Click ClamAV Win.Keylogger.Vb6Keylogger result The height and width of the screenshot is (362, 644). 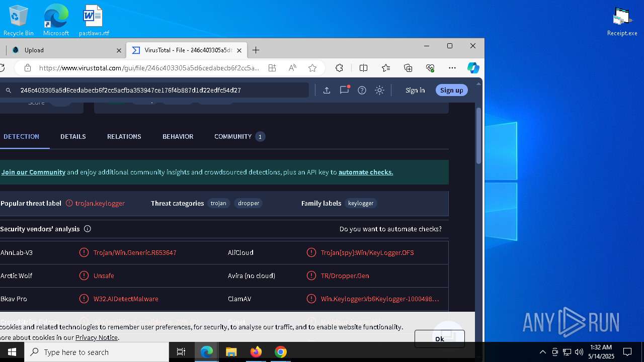(x=380, y=299)
